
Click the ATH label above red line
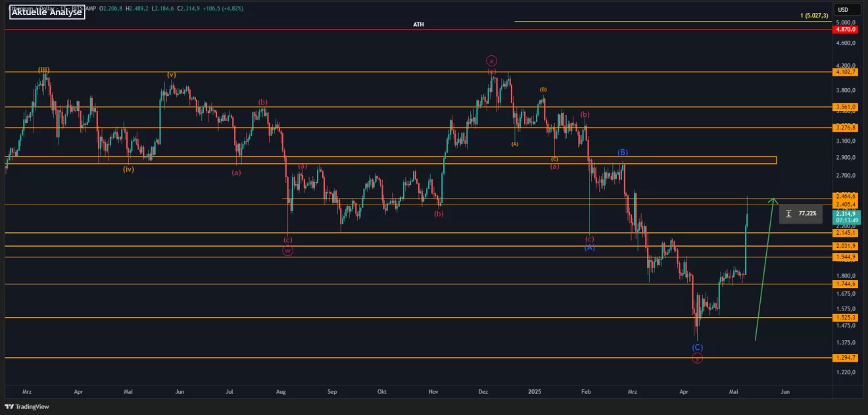coord(418,24)
